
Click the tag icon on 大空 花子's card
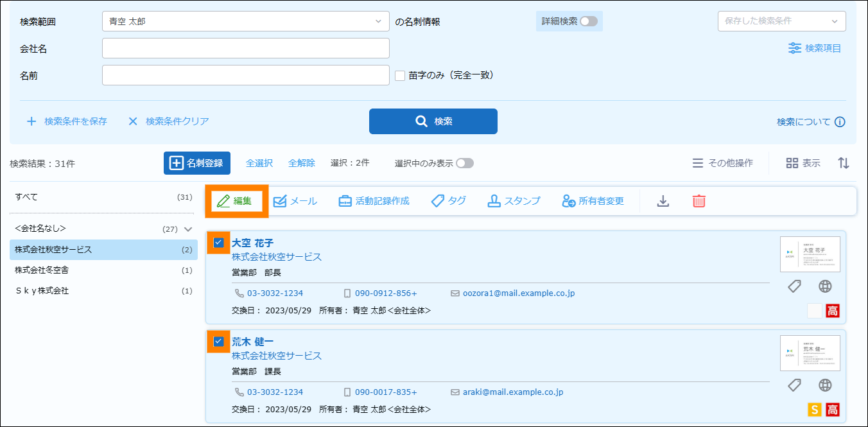(794, 286)
